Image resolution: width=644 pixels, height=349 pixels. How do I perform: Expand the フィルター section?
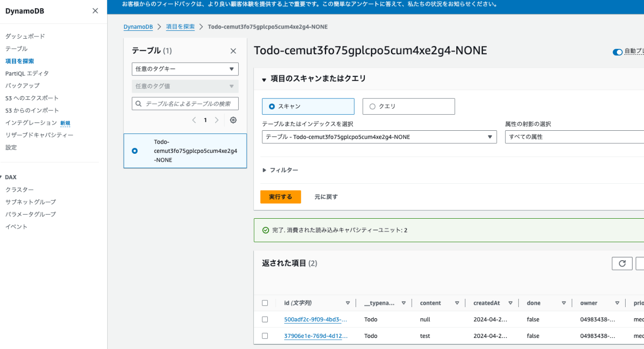click(x=280, y=170)
